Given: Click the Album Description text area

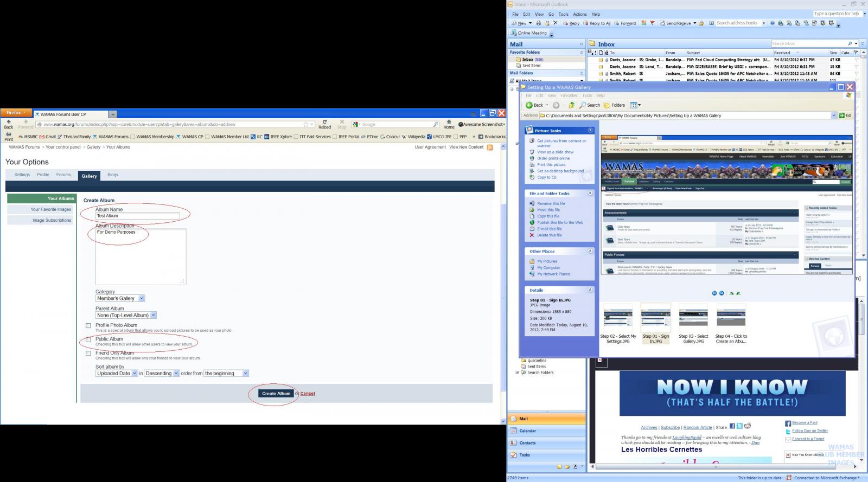Looking at the screenshot, I should point(141,256).
